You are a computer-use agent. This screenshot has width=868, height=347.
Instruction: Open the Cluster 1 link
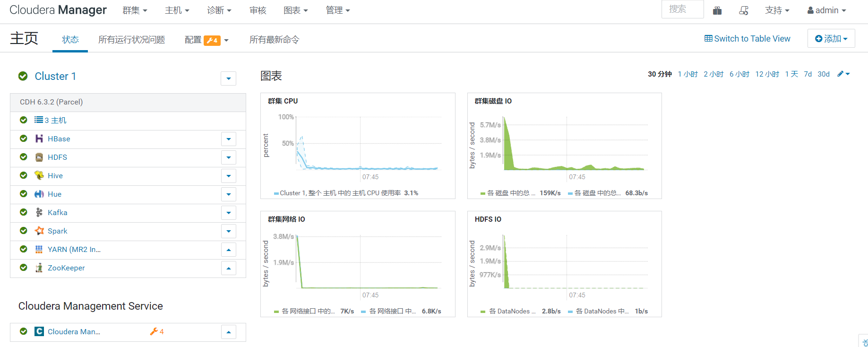tap(55, 76)
